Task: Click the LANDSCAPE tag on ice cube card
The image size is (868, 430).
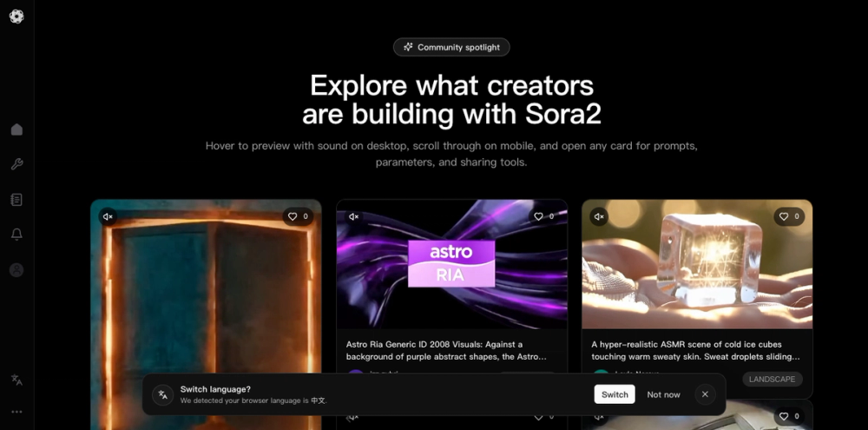Action: [x=772, y=380]
